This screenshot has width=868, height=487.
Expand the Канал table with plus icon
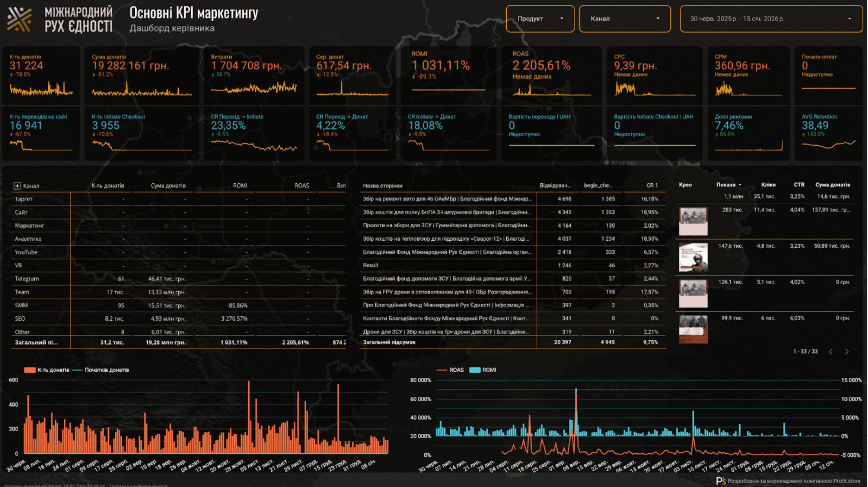[17, 186]
